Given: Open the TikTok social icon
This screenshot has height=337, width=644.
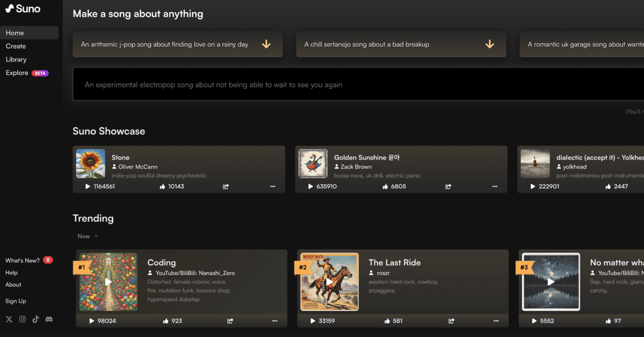Looking at the screenshot, I should pos(36,319).
